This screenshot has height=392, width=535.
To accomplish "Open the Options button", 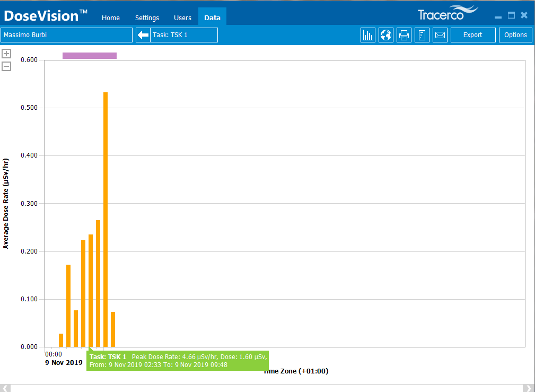I will 515,35.
